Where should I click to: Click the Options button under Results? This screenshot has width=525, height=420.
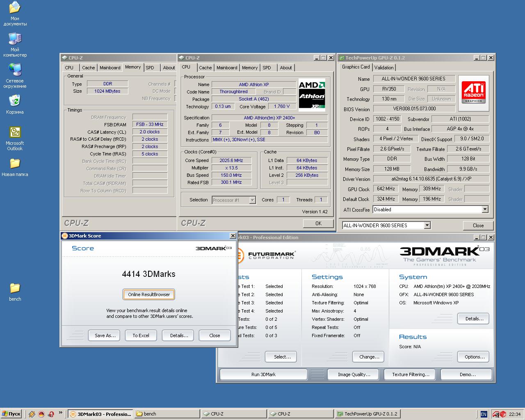click(474, 357)
